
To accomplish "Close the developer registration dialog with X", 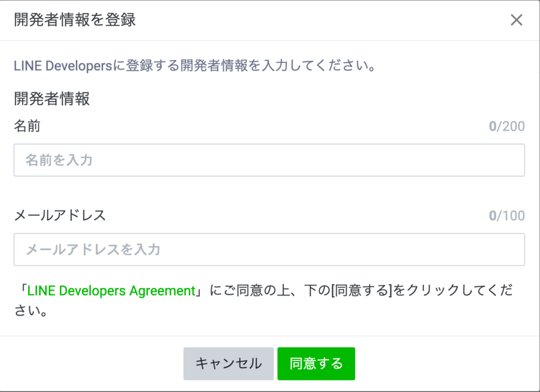I will [x=516, y=20].
